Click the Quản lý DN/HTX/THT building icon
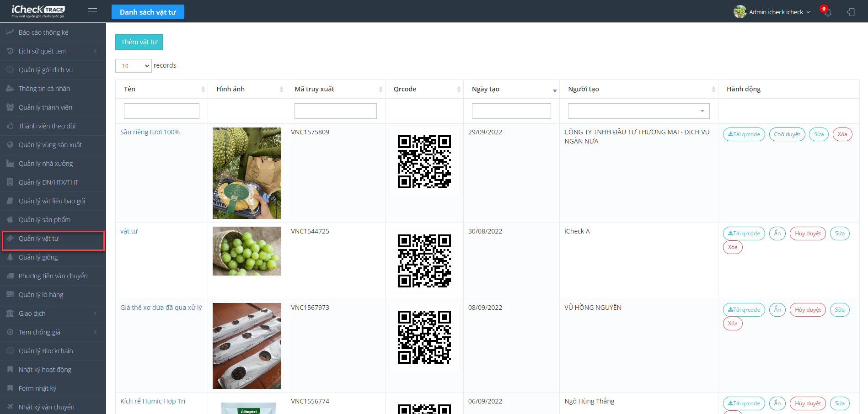This screenshot has width=868, height=414. click(x=10, y=182)
